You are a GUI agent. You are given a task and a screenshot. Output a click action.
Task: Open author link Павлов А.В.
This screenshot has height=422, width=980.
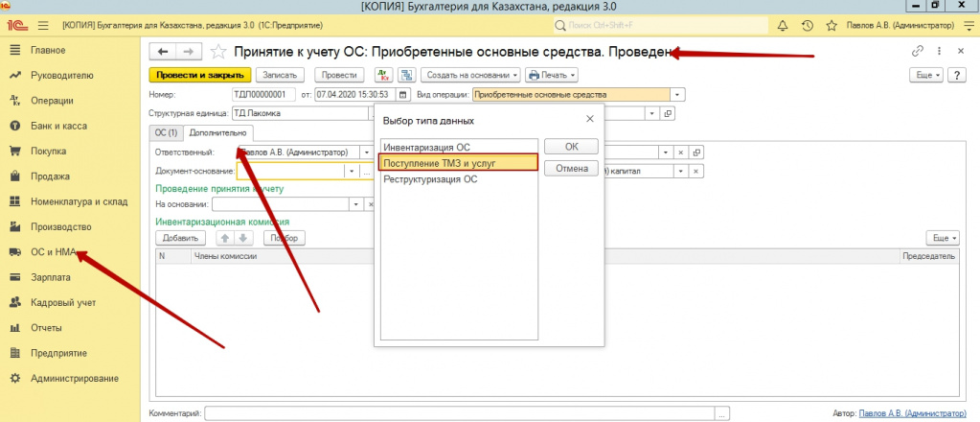(912, 414)
